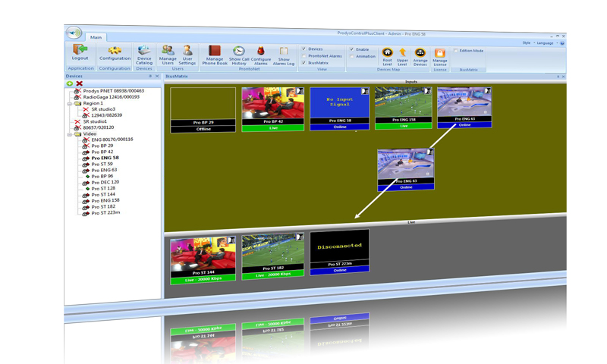Collapse the Region 1 folder

69,103
